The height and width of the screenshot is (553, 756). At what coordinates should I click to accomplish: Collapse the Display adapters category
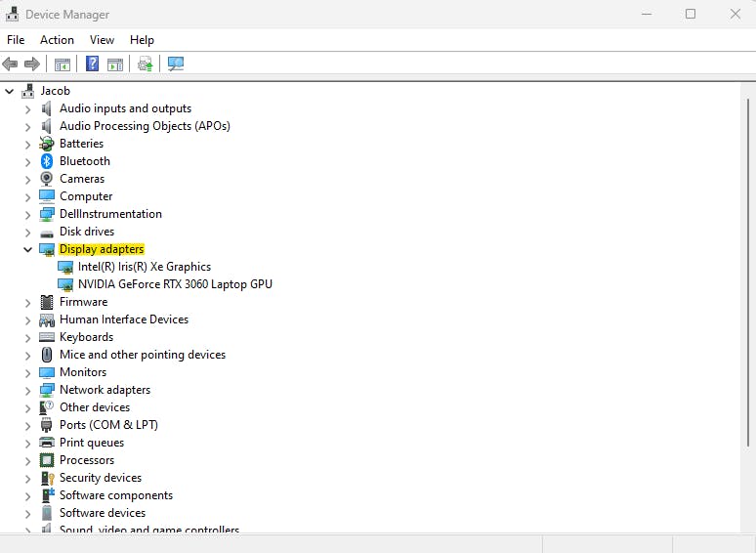coord(28,249)
